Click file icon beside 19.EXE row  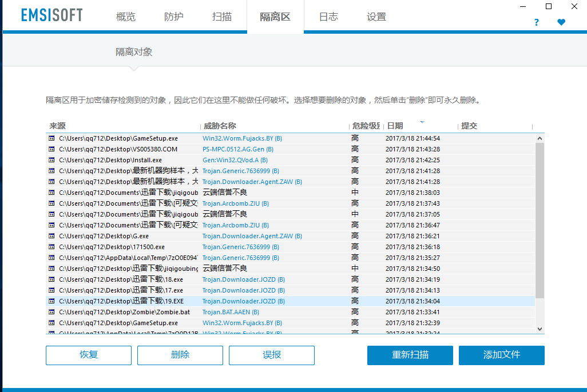coord(51,301)
